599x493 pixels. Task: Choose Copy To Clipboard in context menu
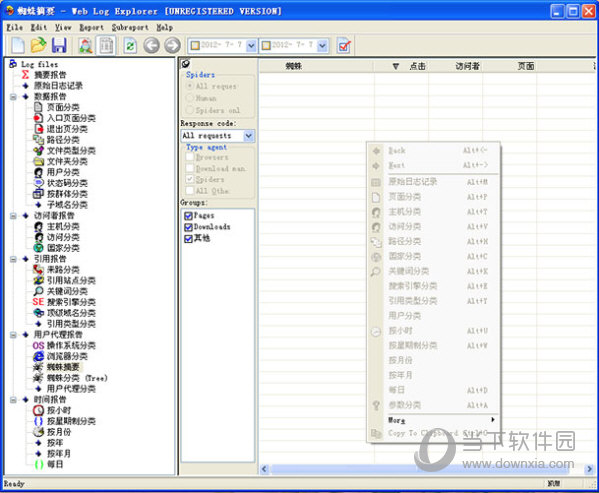[433, 433]
